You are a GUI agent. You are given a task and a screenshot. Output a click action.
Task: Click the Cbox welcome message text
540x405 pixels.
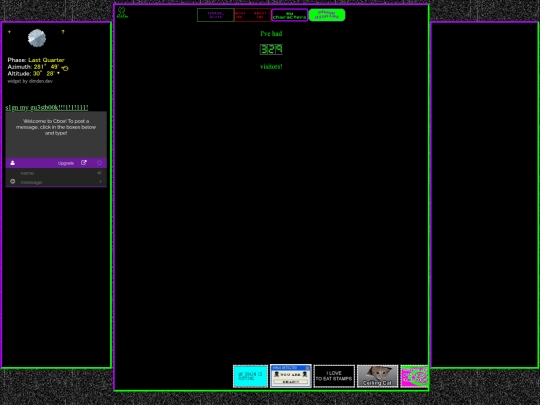56,127
